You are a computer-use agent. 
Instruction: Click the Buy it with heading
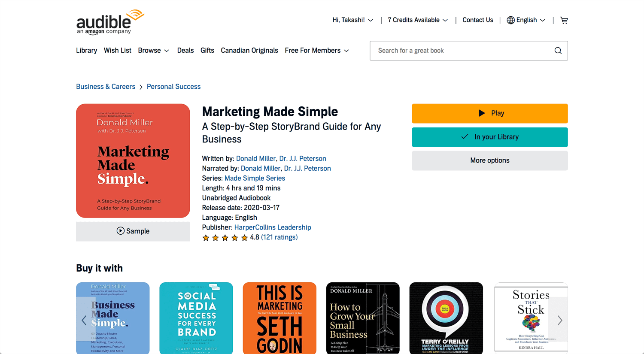coord(99,268)
